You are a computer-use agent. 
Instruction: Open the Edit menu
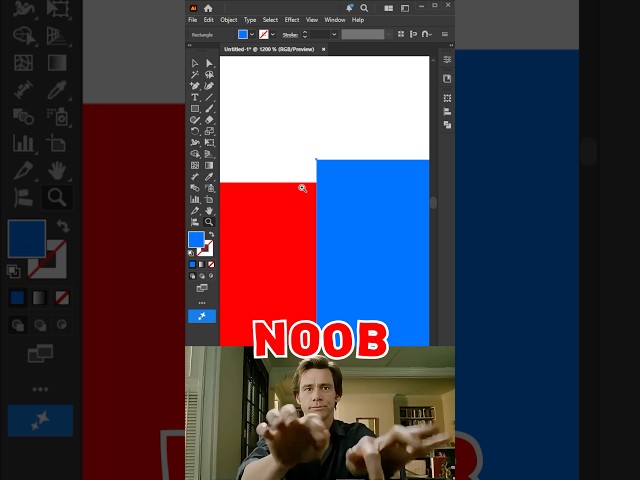pyautogui.click(x=209, y=20)
